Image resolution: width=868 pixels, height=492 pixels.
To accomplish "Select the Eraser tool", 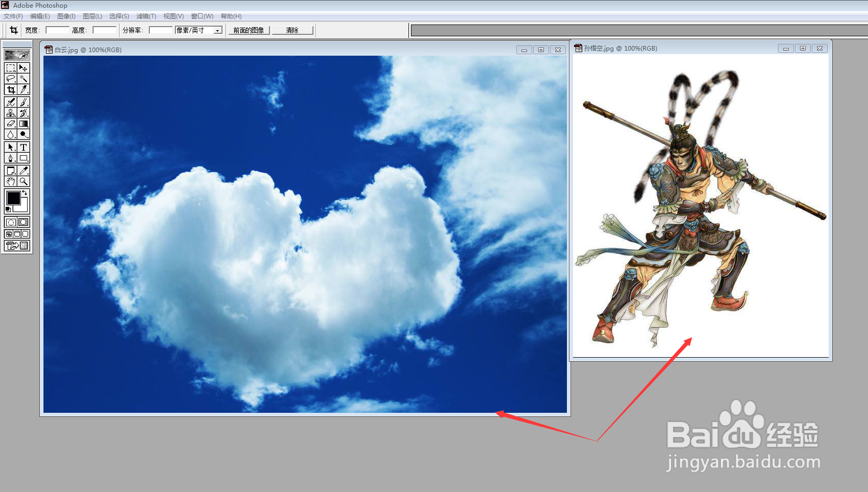I will pyautogui.click(x=11, y=124).
